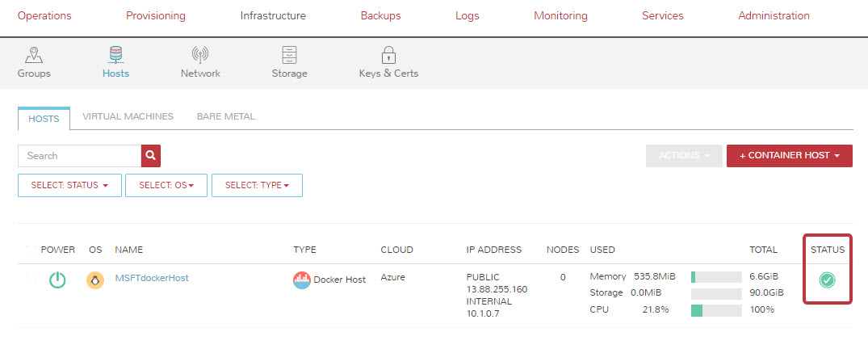Click the green power icon for MSFTdockerHost
868x349 pixels.
[57, 280]
